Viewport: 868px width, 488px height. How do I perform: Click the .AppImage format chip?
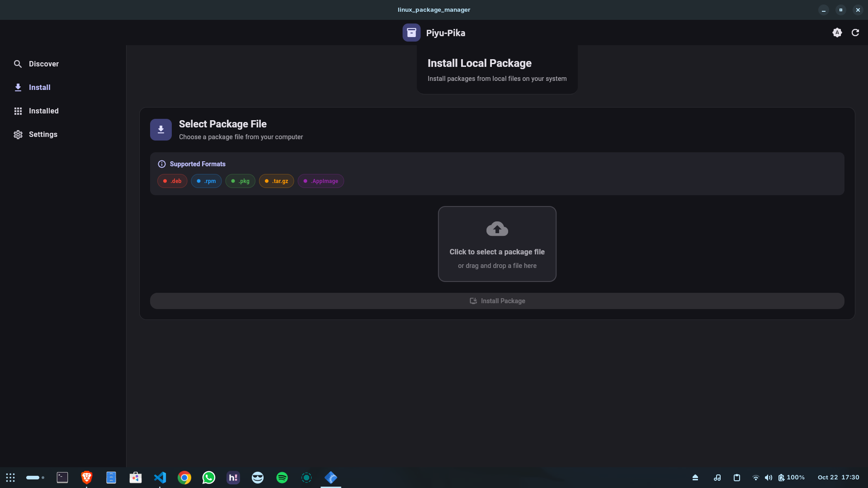(x=321, y=181)
